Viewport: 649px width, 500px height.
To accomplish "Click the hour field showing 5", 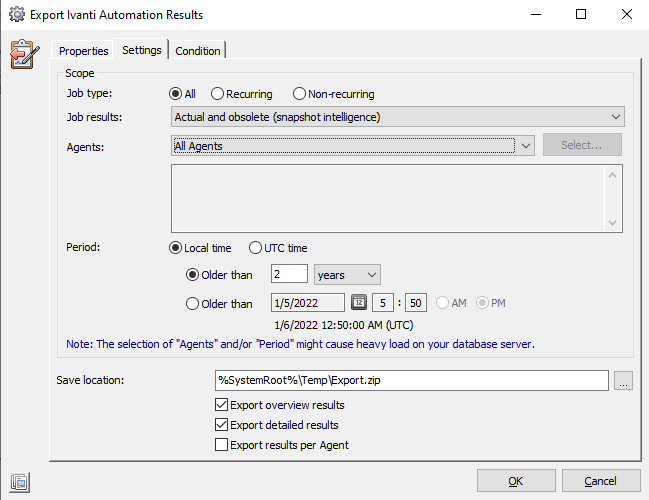I will pos(383,303).
